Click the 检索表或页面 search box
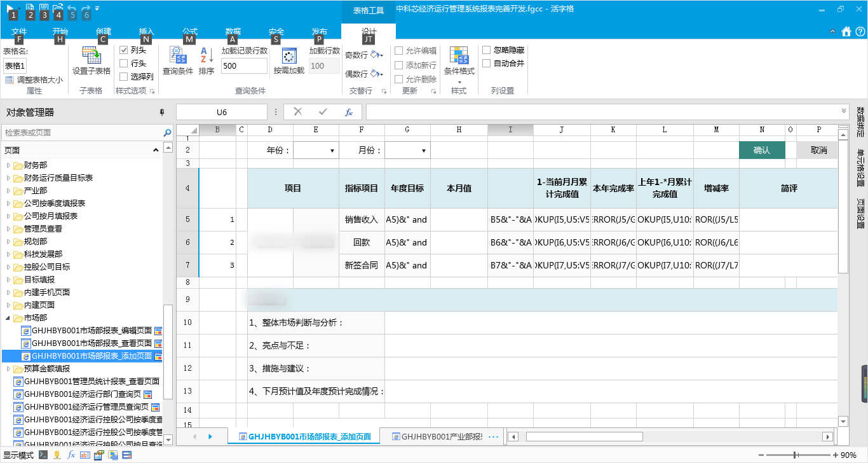Screen dimensions: 868x463 click(x=81, y=133)
